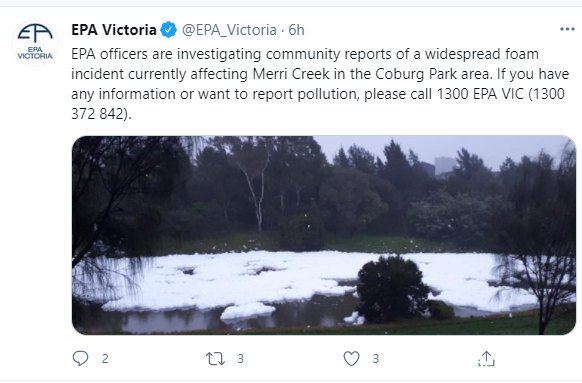Click the like count beside the heart
The width and height of the screenshot is (582, 383).
(376, 359)
